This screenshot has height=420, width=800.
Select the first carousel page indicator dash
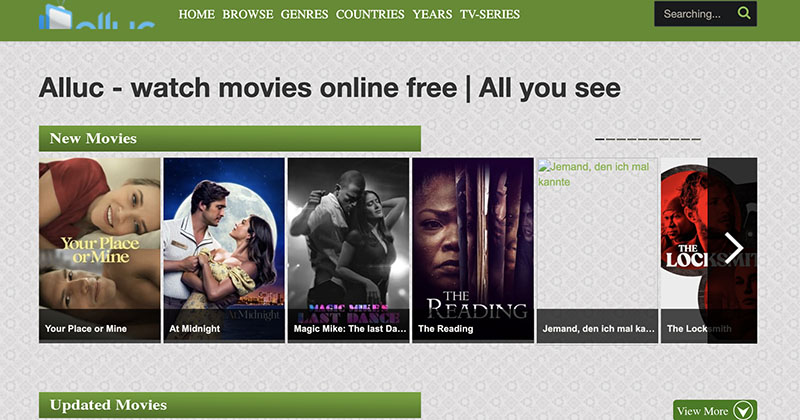click(x=599, y=139)
